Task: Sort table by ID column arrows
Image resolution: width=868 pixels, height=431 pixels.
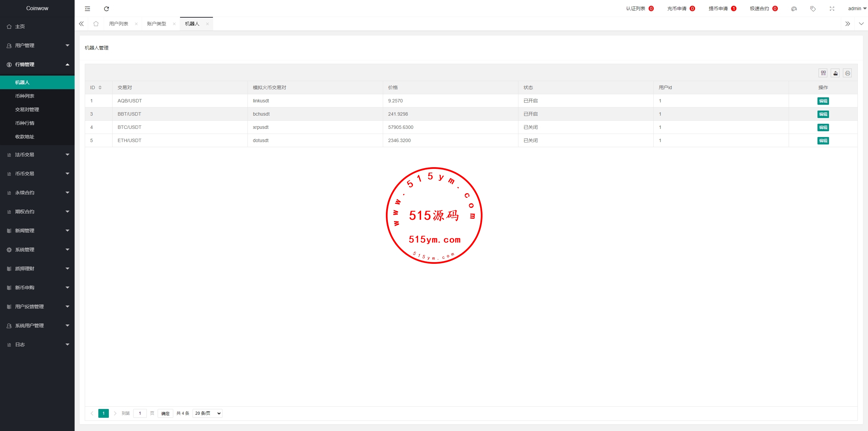Action: (x=100, y=87)
